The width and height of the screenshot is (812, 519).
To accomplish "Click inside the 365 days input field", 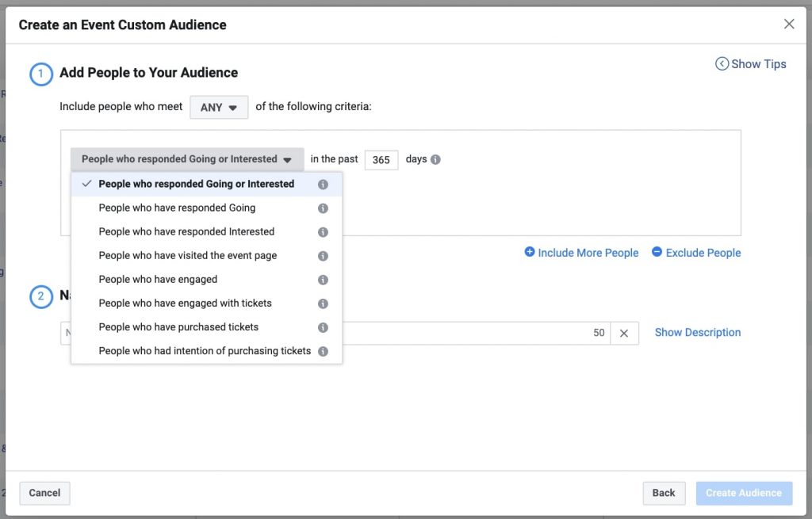I will (x=381, y=159).
